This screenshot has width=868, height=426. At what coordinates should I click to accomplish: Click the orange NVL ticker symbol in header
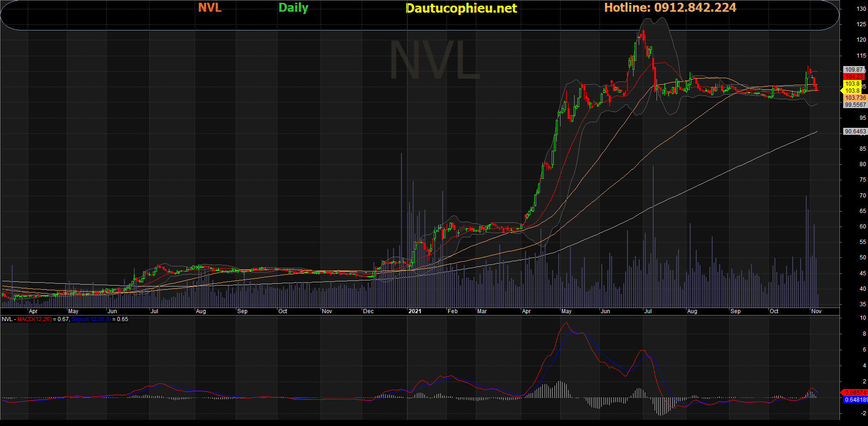coord(210,7)
